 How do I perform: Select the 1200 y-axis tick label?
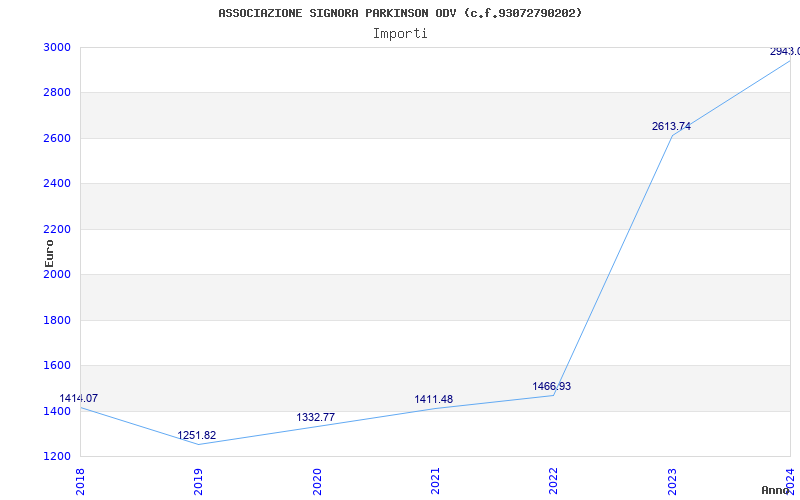click(x=57, y=457)
